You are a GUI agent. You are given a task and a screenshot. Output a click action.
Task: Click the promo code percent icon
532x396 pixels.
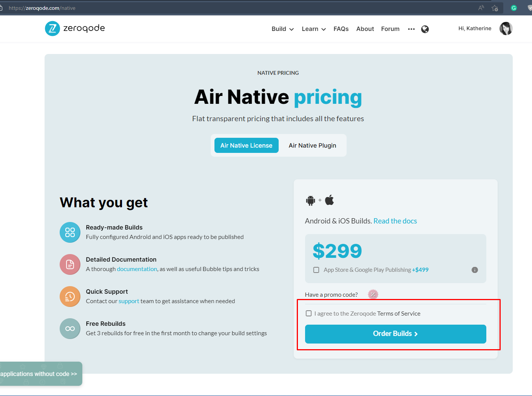[373, 294]
